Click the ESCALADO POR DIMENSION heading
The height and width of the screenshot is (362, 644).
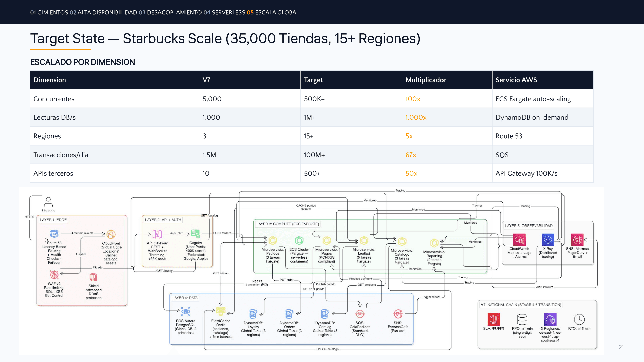pos(83,62)
